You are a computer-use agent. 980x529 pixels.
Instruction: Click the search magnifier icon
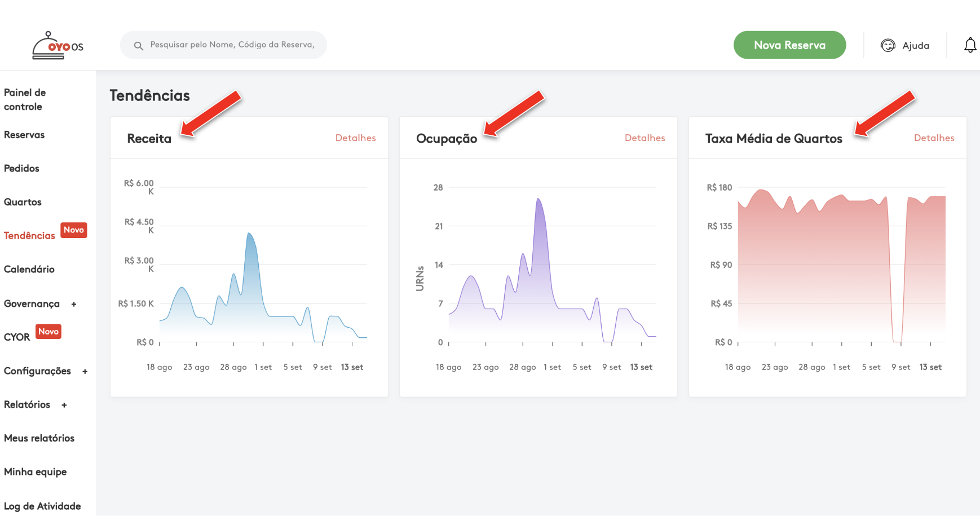[138, 46]
